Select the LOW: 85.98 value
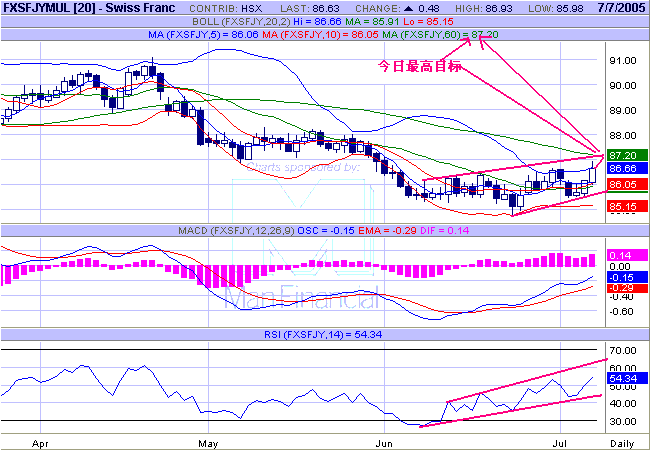The width and height of the screenshot is (650, 450). [x=554, y=8]
